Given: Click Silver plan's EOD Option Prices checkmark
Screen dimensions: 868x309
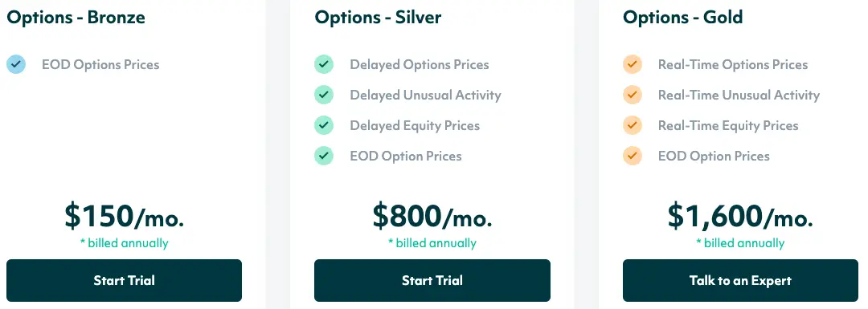Looking at the screenshot, I should click(324, 156).
